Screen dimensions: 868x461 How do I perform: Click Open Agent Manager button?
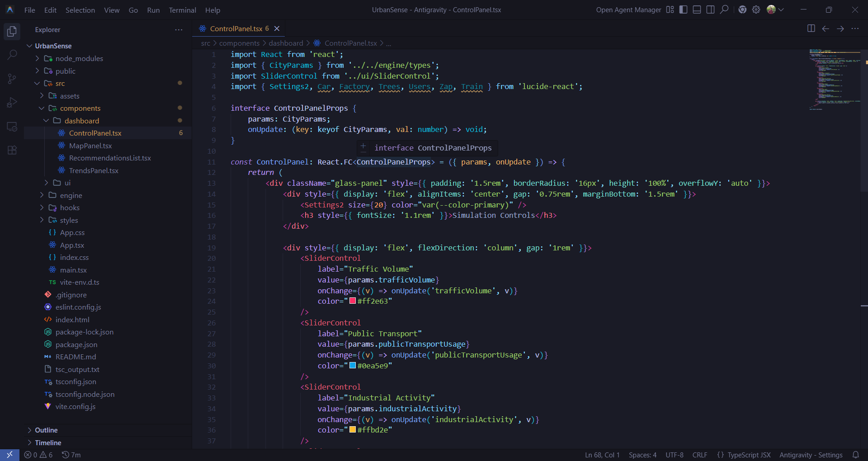click(x=628, y=10)
